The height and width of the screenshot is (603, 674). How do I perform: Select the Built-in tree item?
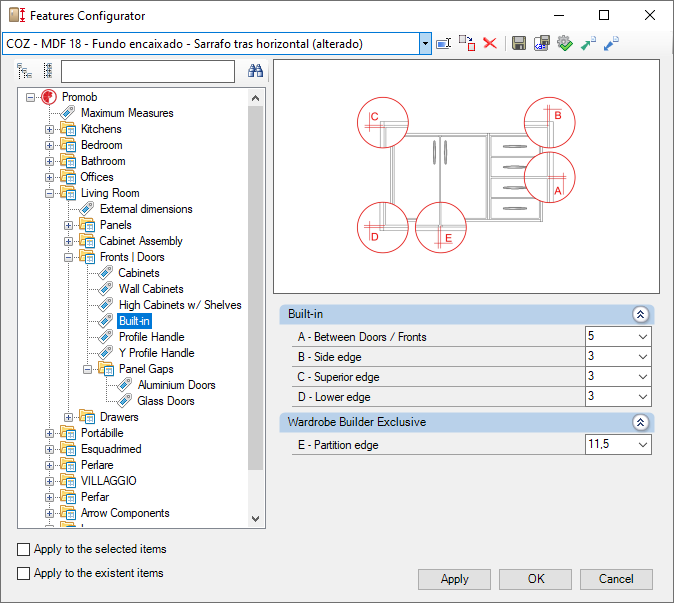pos(134,321)
